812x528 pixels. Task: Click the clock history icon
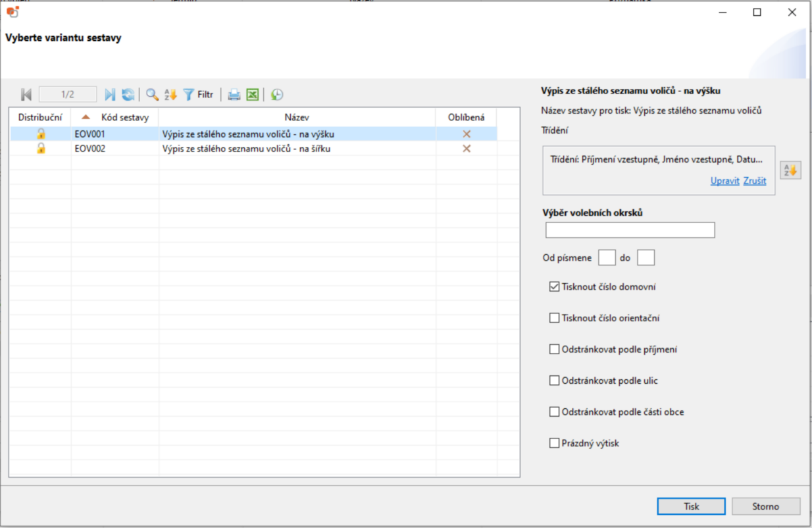(x=277, y=95)
